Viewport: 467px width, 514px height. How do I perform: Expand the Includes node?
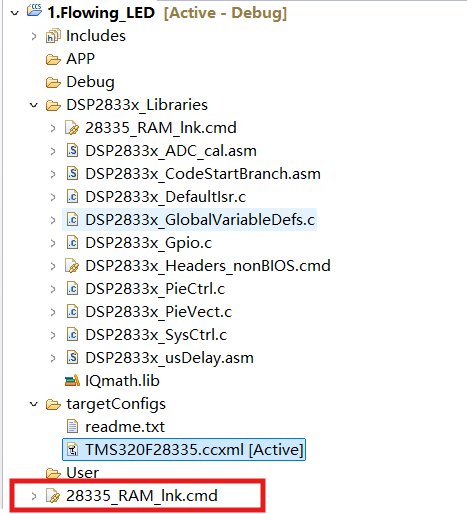pos(34,36)
